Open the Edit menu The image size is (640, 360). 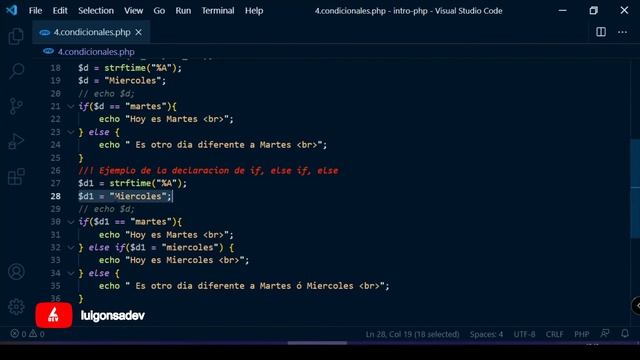click(x=60, y=11)
